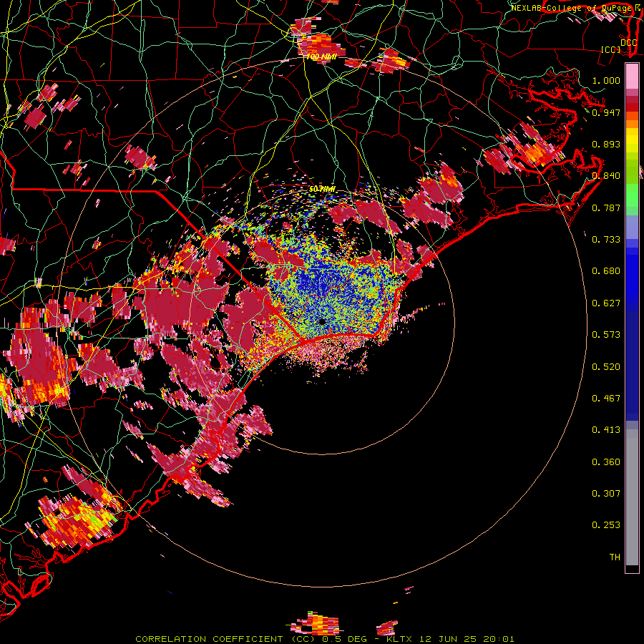This screenshot has height=644, width=644.
Task: Click the black radar site dot at map center
Action: 322,321
